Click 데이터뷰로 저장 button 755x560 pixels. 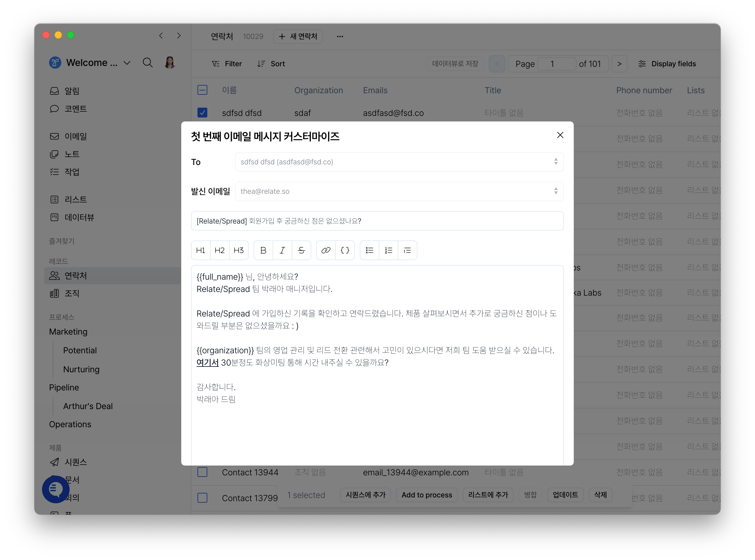(455, 64)
